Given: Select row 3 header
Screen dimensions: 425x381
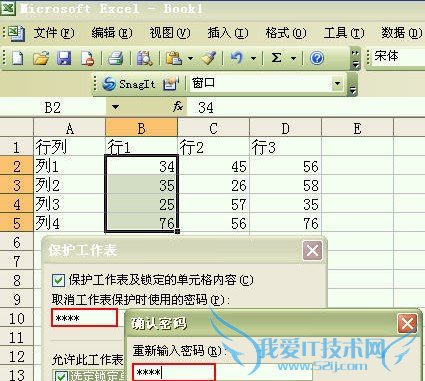Looking at the screenshot, I should pos(16,185).
